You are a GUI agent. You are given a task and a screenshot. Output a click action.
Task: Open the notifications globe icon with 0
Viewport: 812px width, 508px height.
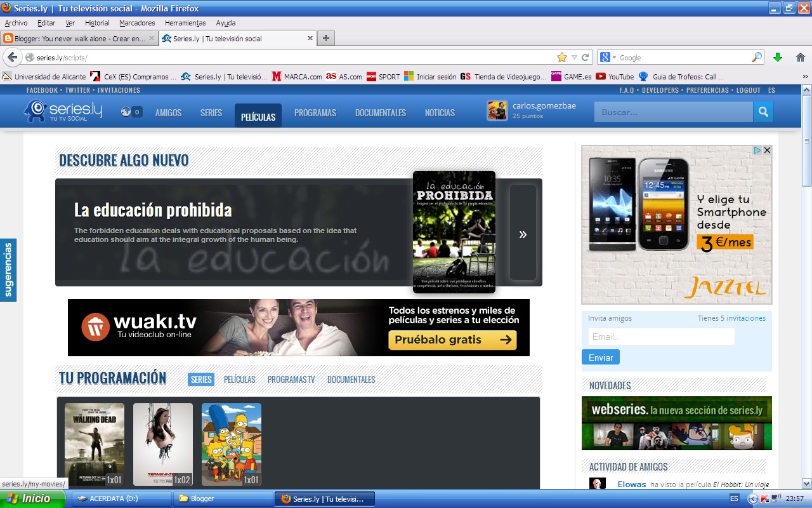pyautogui.click(x=131, y=112)
